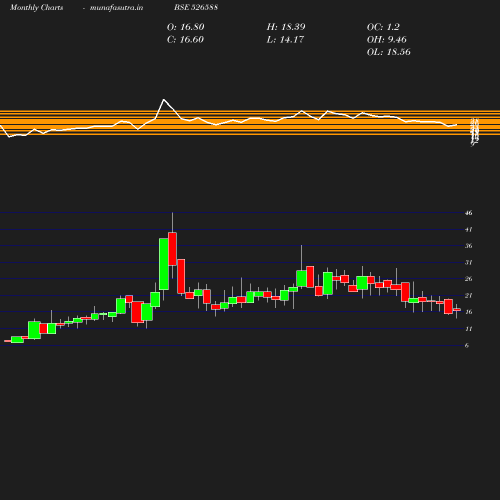Click the 46 price axis label
500x500 pixels.
[469, 213]
